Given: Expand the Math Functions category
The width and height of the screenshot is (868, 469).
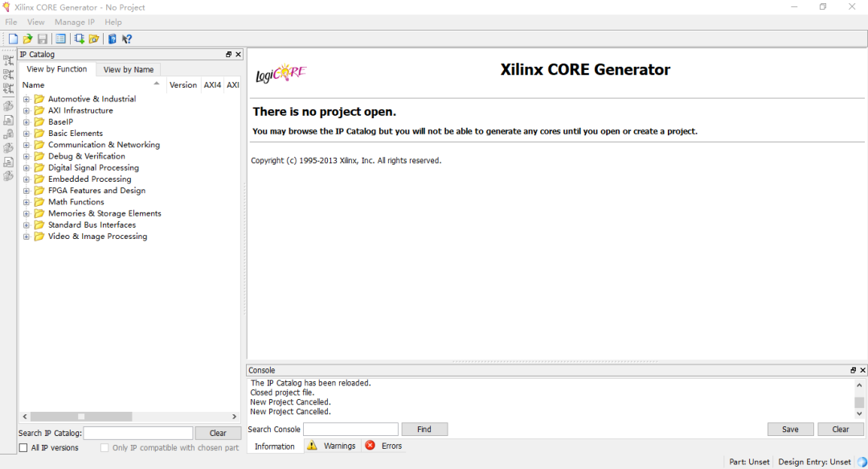Looking at the screenshot, I should [26, 201].
